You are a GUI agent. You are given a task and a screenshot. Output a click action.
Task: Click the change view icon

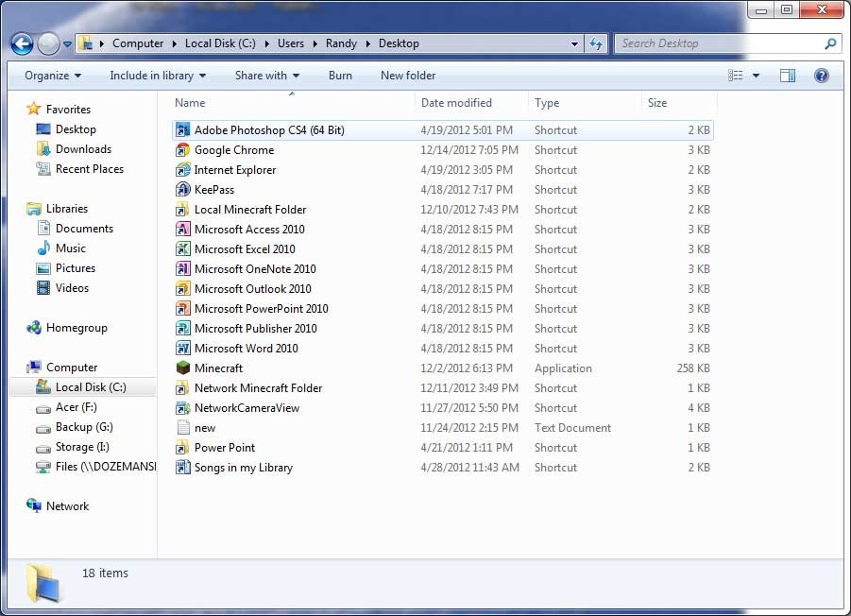coord(736,76)
